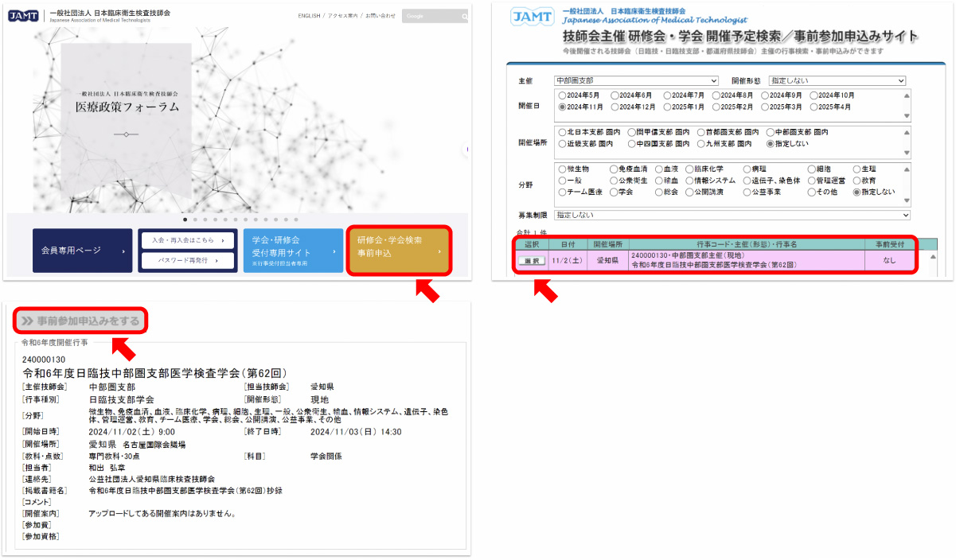Click 事前参加申込みをする button
The image size is (956, 560).
(82, 321)
